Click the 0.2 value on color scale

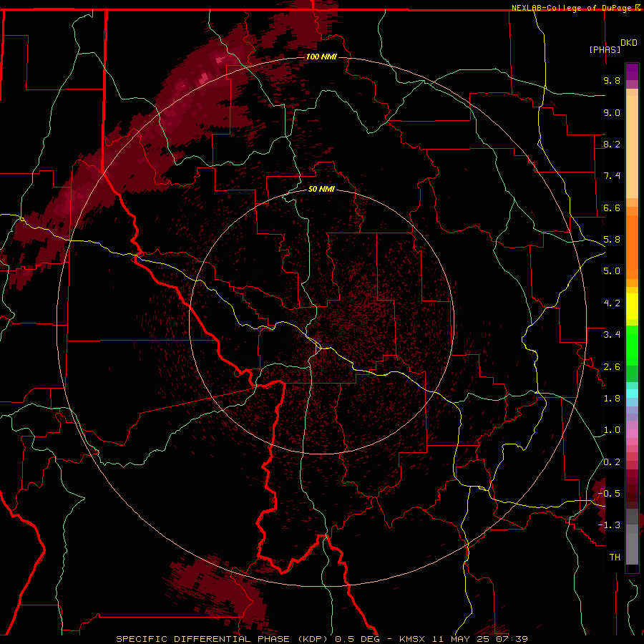tap(612, 462)
